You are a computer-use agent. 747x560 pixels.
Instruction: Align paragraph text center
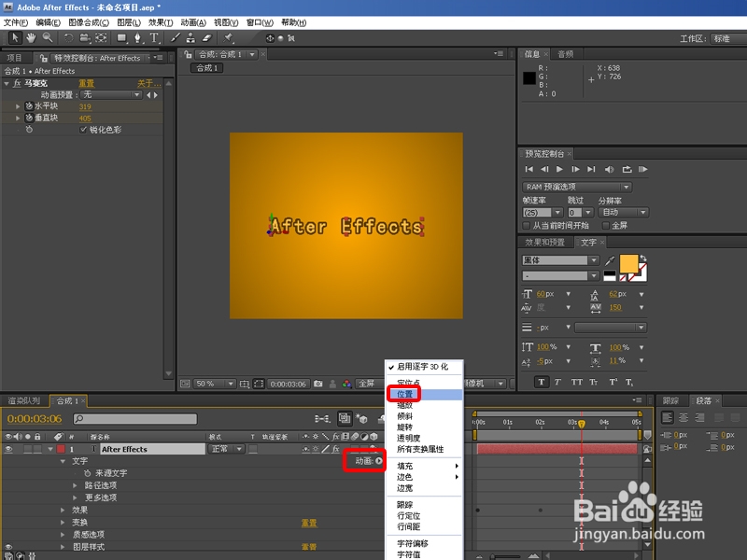(x=684, y=417)
